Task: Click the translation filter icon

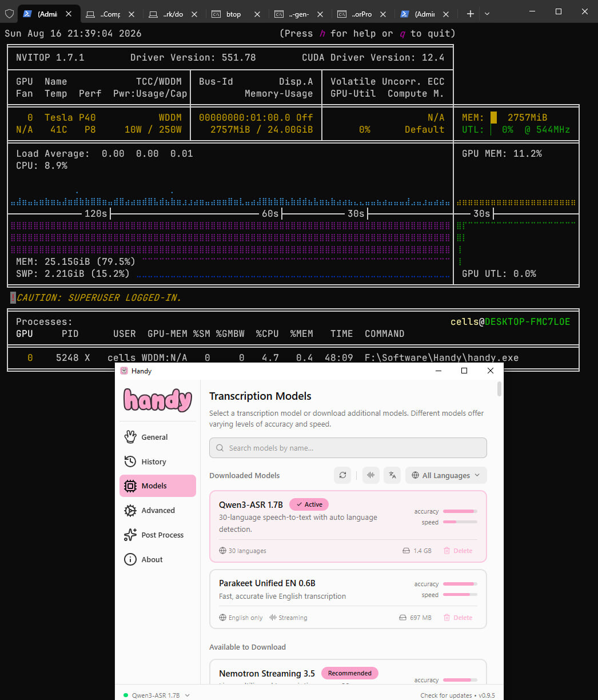Action: coord(392,475)
